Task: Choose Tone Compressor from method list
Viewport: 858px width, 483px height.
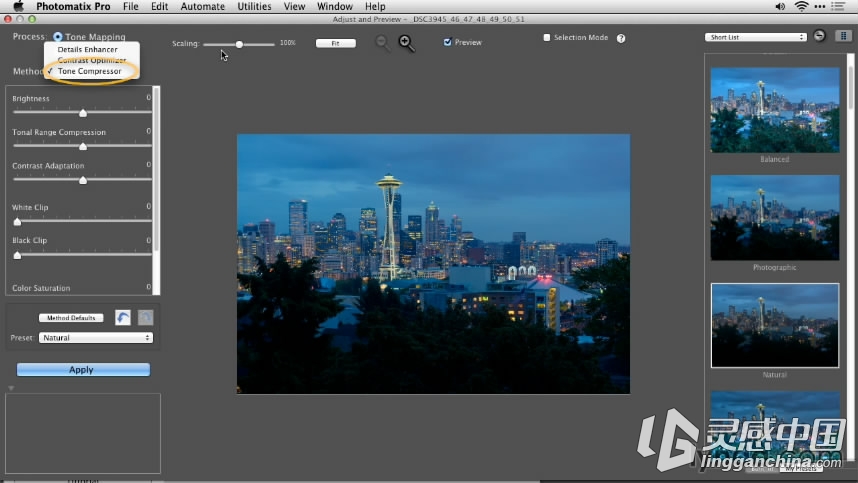Action: point(89,71)
